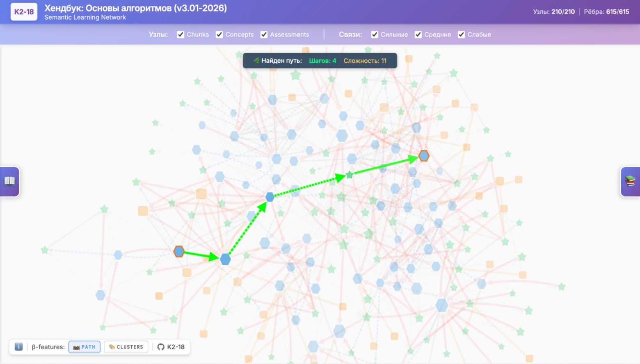Select the orange-outlined path end node

click(424, 156)
